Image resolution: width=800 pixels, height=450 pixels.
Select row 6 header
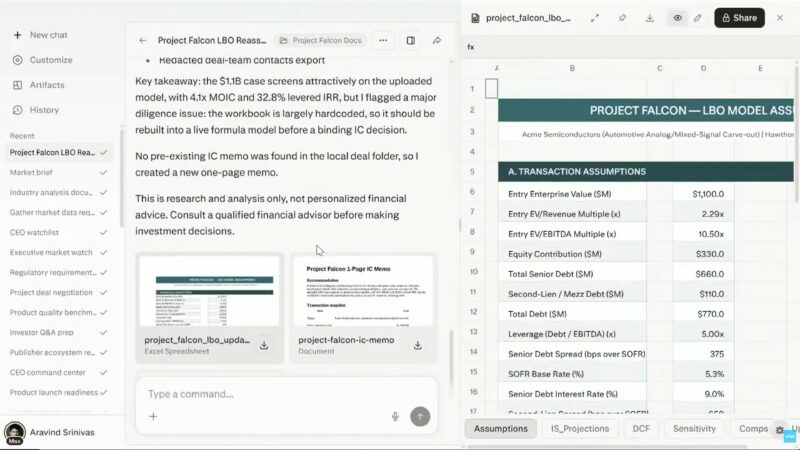point(472,192)
